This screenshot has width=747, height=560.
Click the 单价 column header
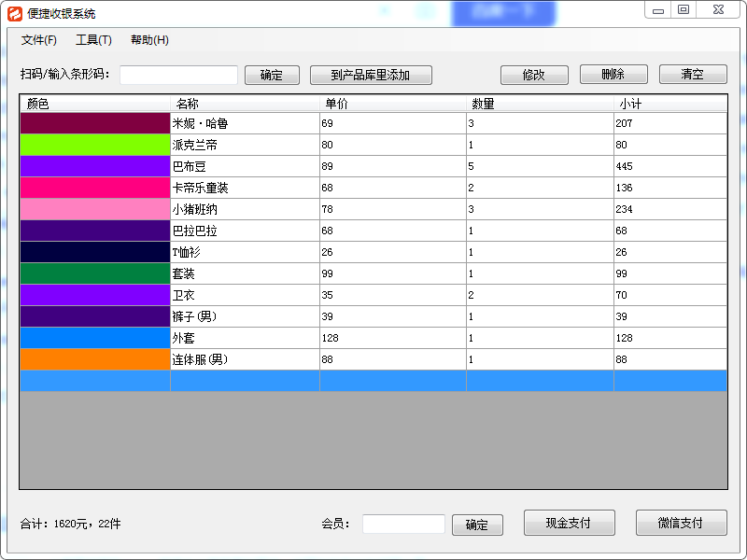pos(392,104)
